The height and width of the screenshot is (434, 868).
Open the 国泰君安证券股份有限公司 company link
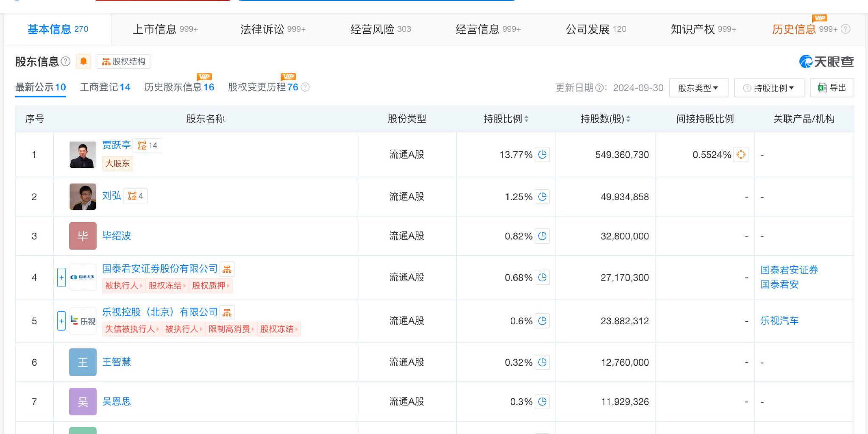pos(160,269)
